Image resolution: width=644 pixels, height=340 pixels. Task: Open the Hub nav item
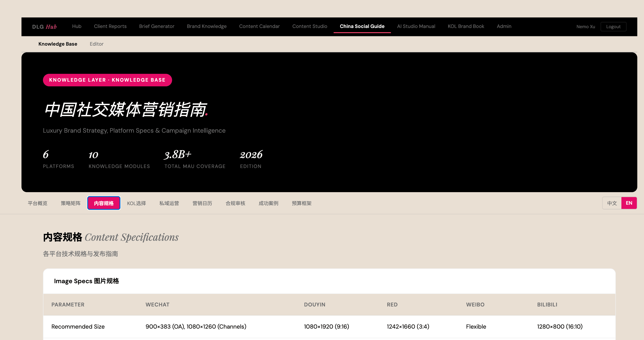tap(77, 26)
